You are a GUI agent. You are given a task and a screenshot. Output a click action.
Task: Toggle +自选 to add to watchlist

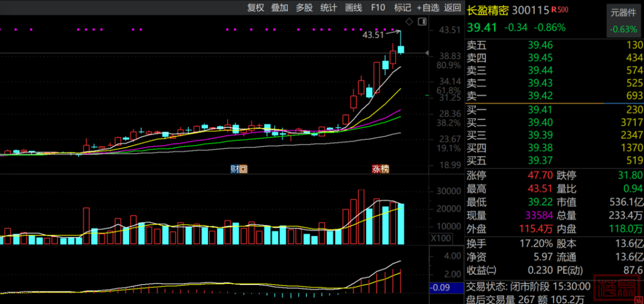(428, 8)
